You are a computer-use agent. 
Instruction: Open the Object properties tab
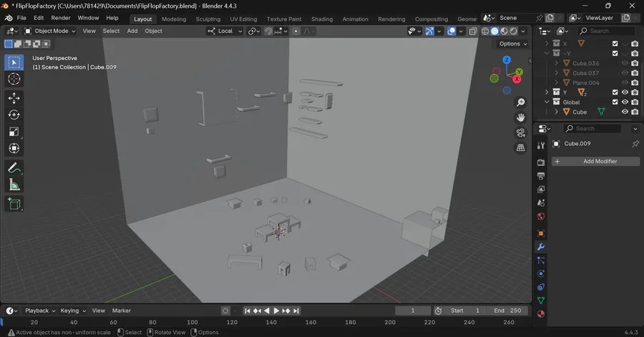click(x=541, y=233)
